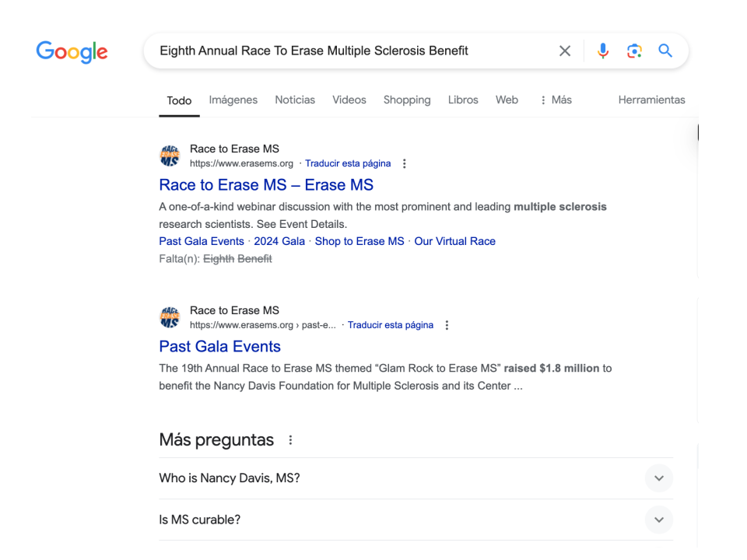Open the "Past Gala Events" result title
This screenshot has width=747, height=560.
pos(219,346)
